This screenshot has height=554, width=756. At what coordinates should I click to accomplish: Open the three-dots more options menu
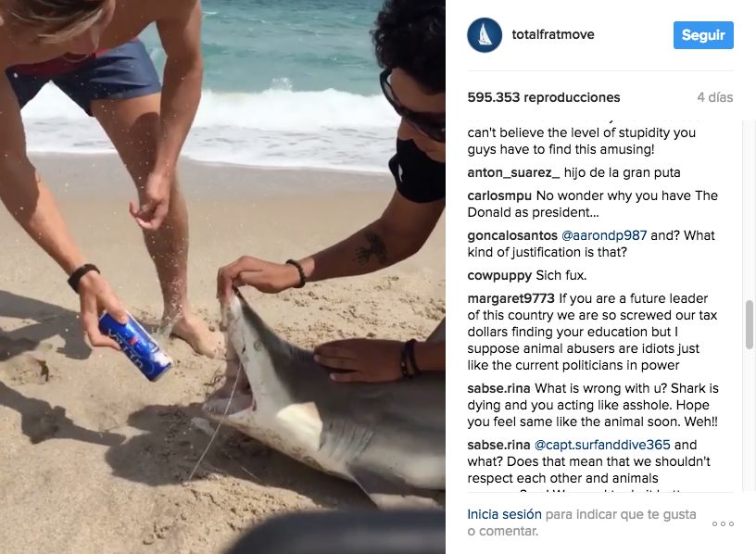click(723, 523)
